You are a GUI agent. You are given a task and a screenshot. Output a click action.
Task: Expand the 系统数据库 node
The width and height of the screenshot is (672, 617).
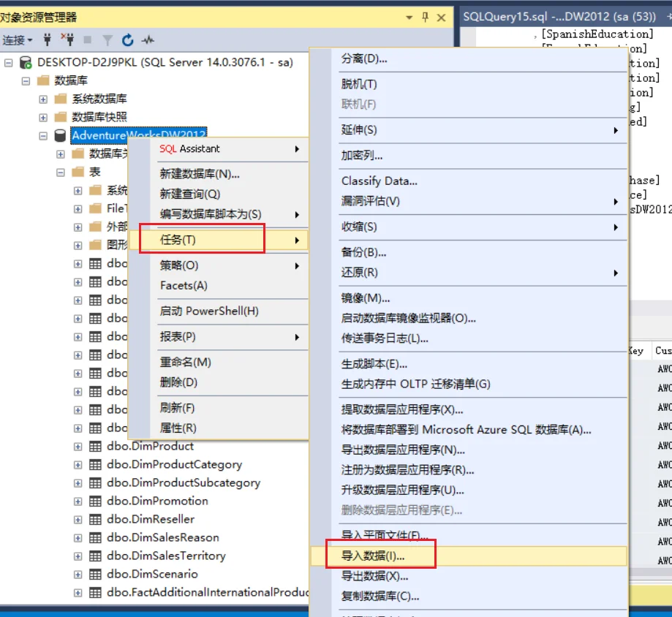tap(43, 99)
